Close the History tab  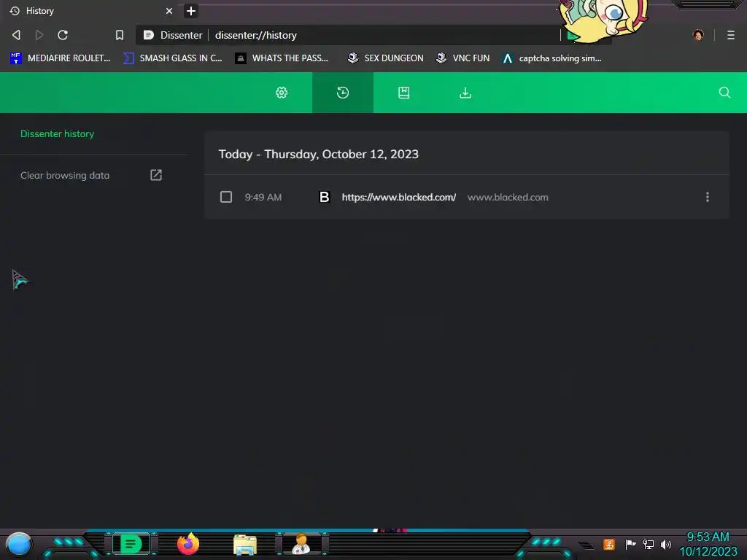(x=169, y=11)
